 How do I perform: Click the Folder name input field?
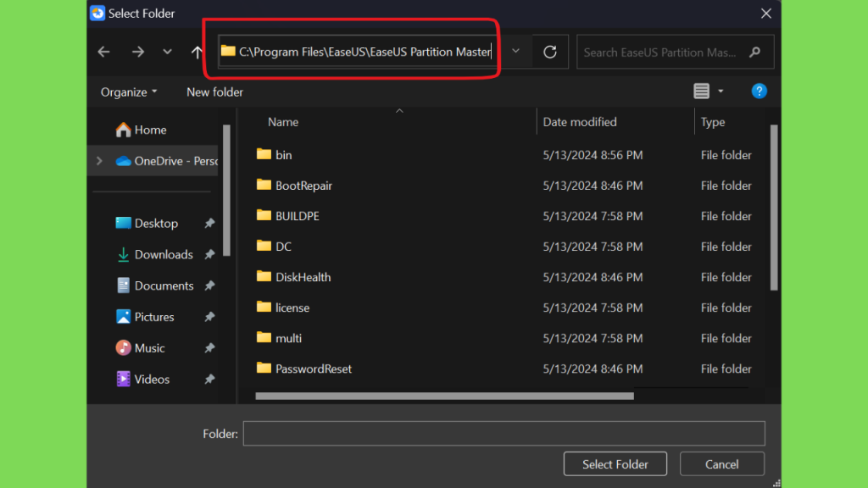(504, 433)
